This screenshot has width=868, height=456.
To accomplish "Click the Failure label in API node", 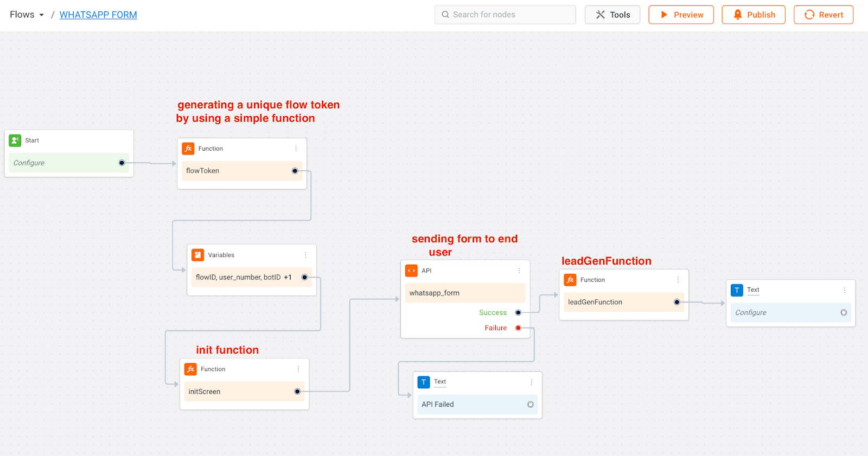I will coord(496,328).
